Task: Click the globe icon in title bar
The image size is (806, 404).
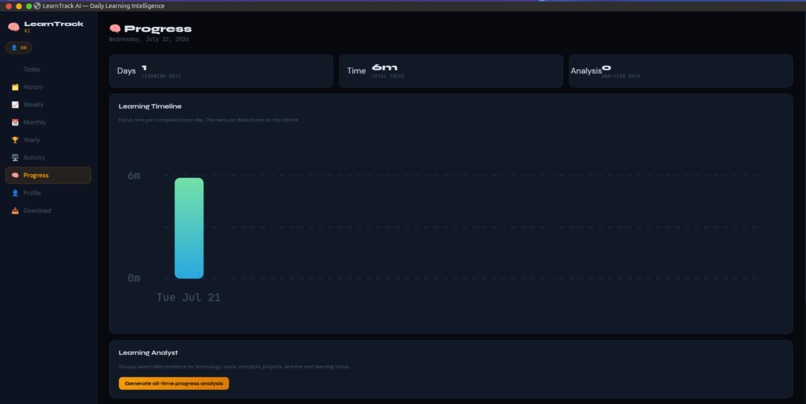Action: click(37, 6)
